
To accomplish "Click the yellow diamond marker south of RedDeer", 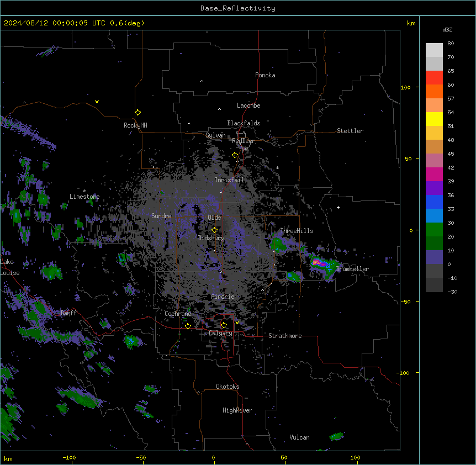I will coord(235,155).
